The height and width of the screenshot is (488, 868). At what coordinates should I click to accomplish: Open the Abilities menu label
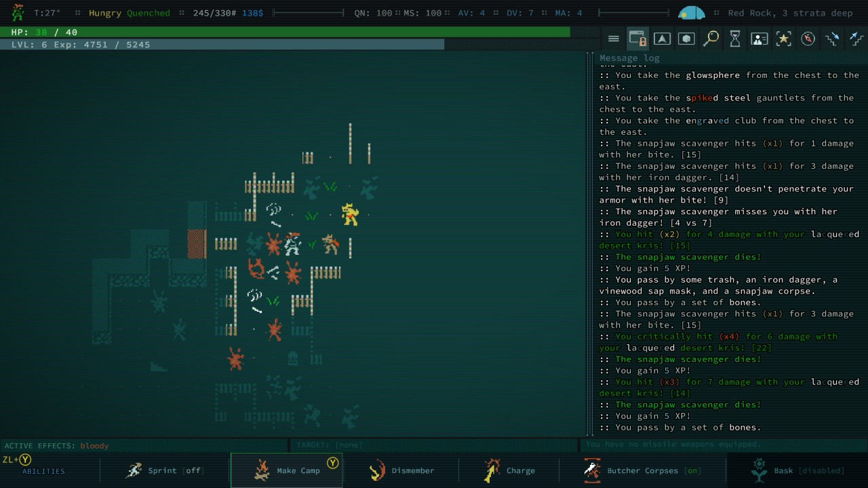coord(43,471)
